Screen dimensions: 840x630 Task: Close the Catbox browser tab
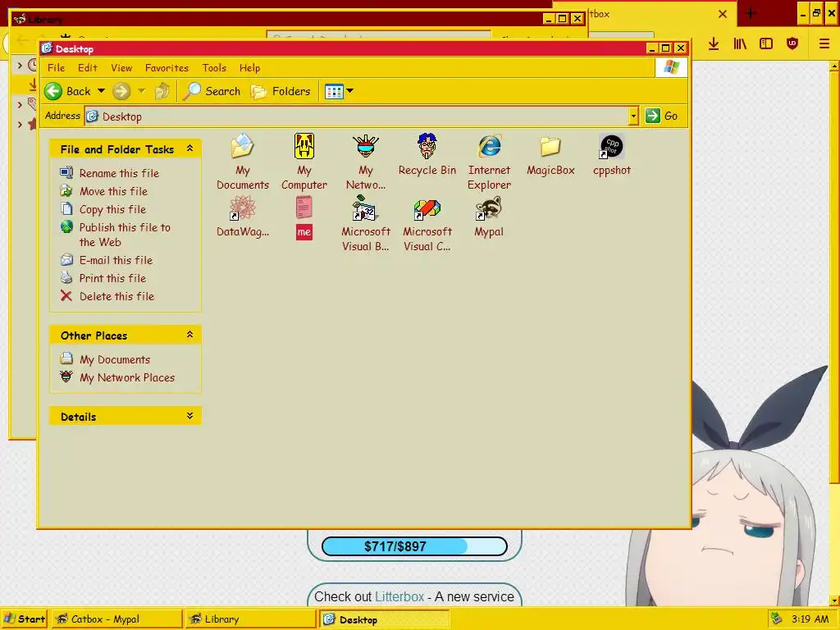pos(723,14)
